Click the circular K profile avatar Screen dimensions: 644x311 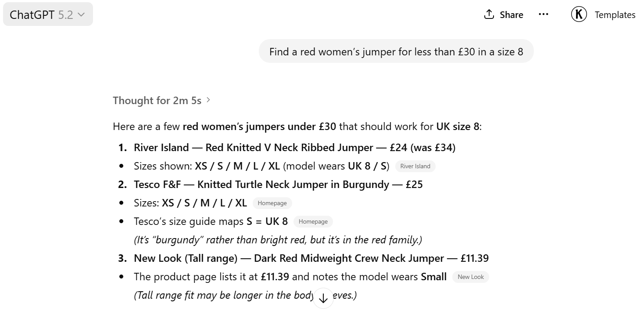(x=579, y=14)
